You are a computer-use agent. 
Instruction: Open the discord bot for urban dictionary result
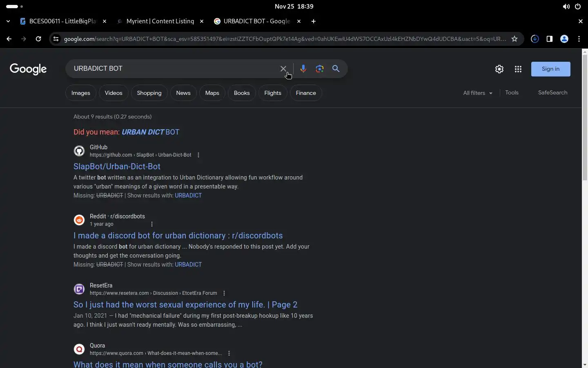(x=178, y=236)
